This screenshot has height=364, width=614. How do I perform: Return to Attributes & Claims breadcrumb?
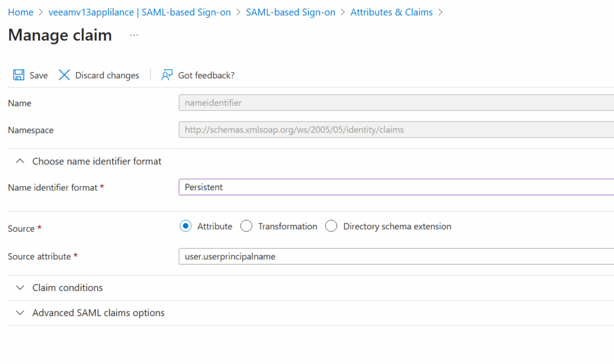coord(391,12)
